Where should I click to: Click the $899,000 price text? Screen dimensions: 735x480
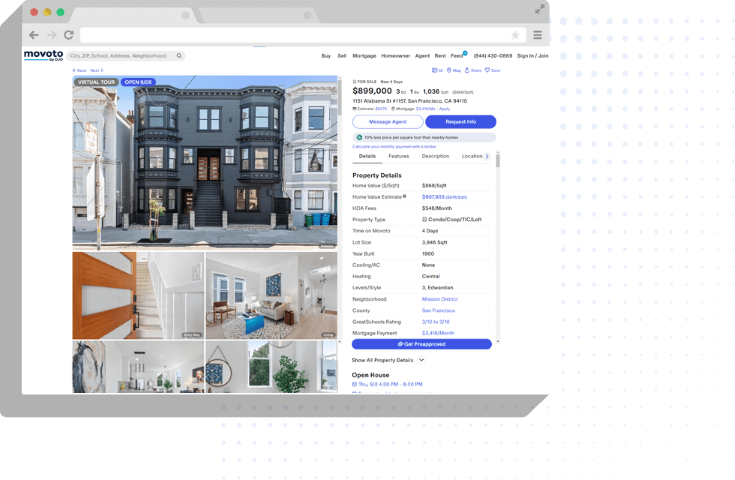pos(372,91)
